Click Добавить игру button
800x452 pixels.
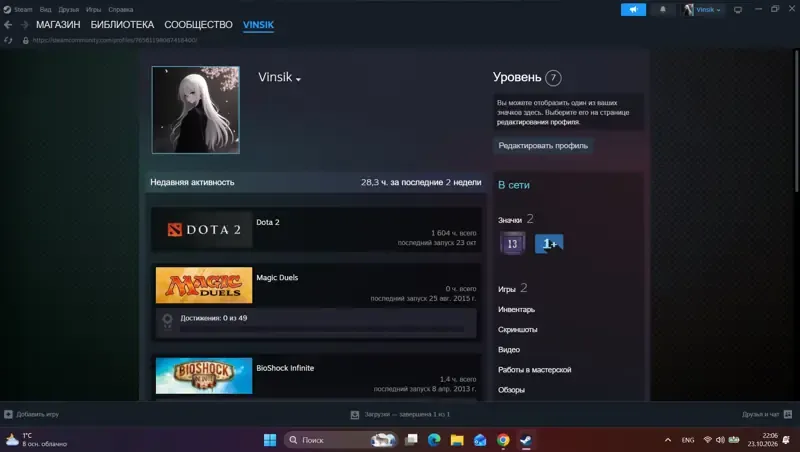tap(32, 414)
